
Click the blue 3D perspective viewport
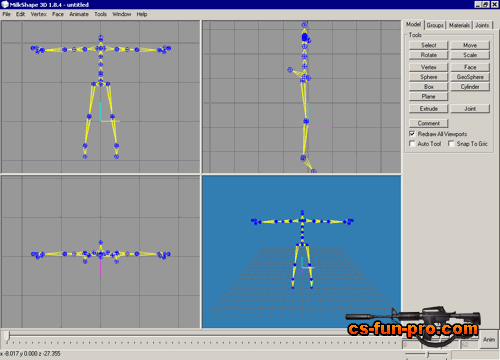301,252
